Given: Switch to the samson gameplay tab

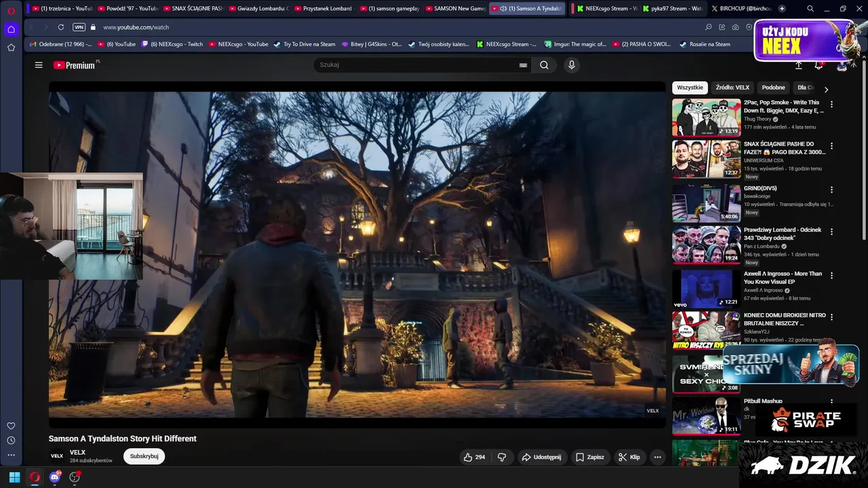Looking at the screenshot, I should [x=390, y=9].
